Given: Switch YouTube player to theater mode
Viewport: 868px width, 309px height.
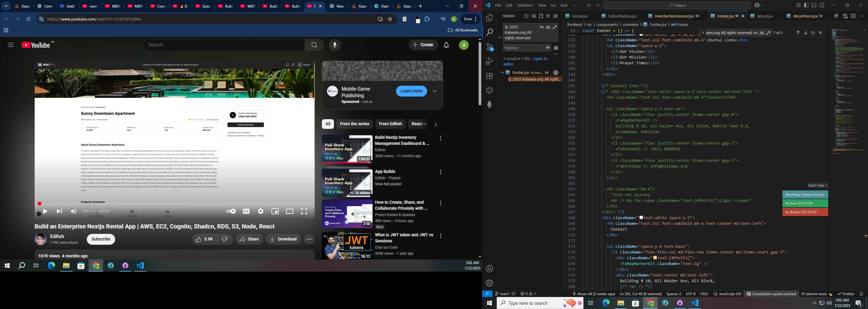Looking at the screenshot, I should click(290, 212).
